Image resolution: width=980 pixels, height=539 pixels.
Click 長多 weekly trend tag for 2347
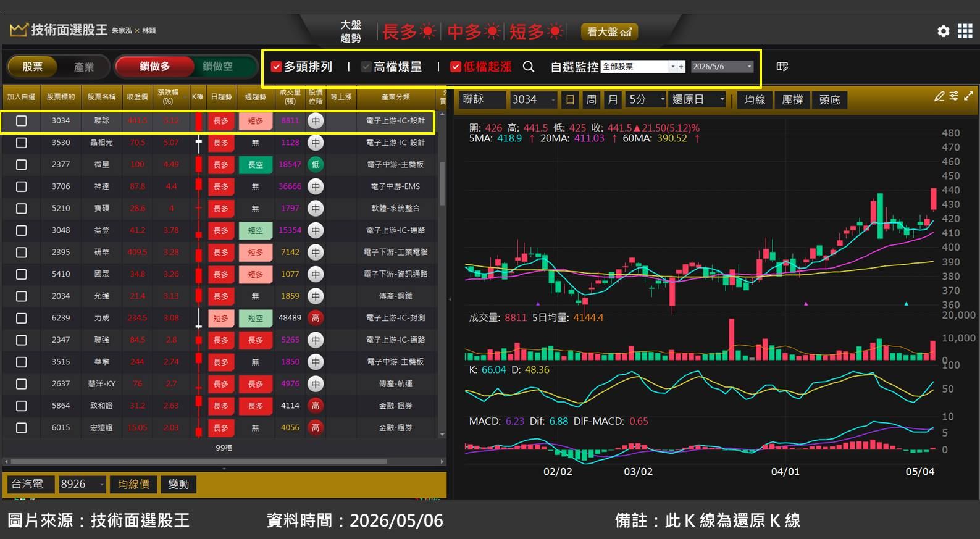256,340
